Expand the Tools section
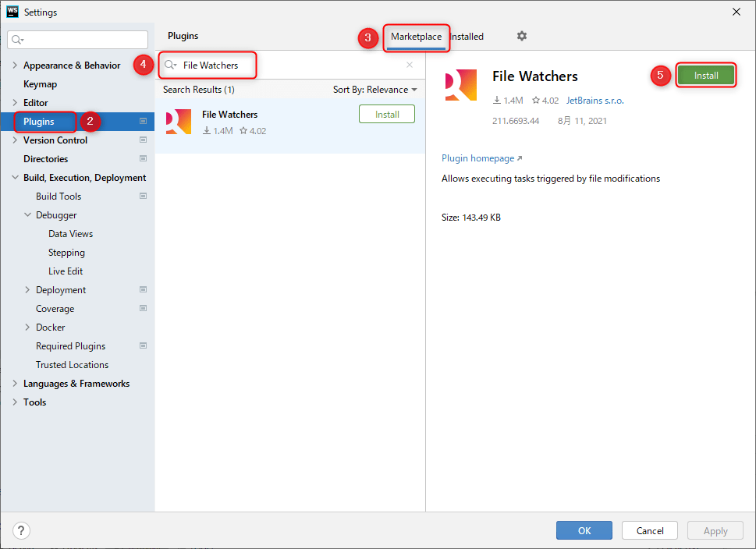 [15, 402]
